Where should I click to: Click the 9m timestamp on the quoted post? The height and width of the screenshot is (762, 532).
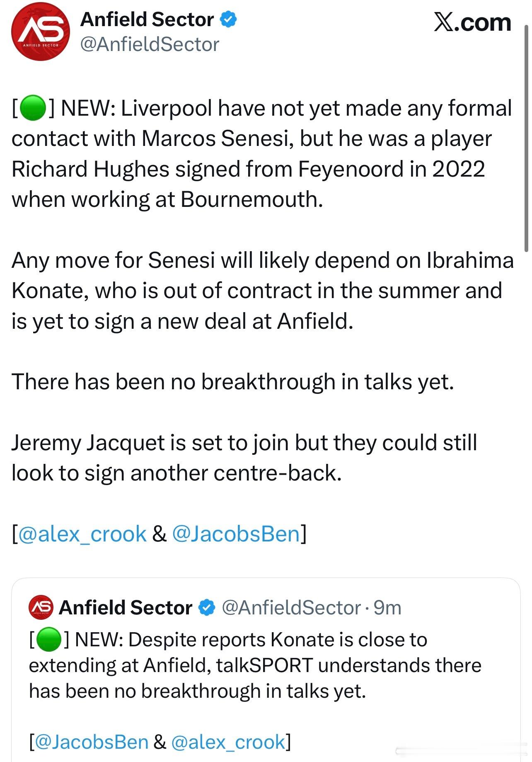pos(387,608)
